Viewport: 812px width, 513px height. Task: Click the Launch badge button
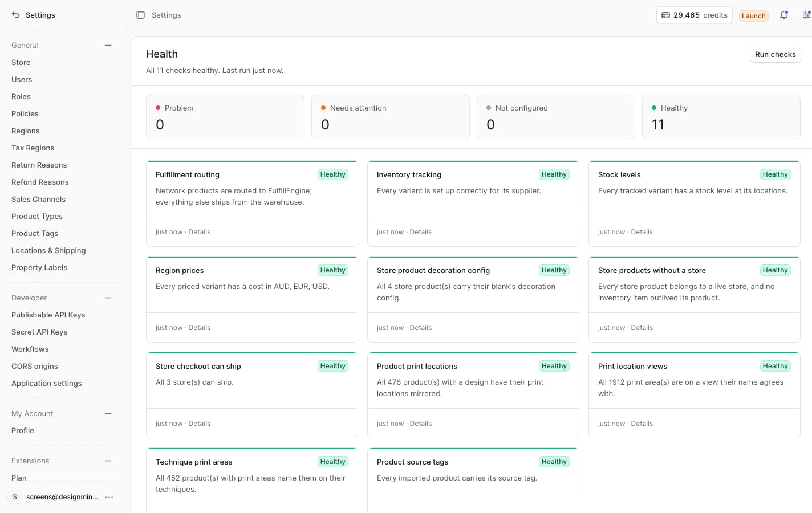(x=753, y=16)
